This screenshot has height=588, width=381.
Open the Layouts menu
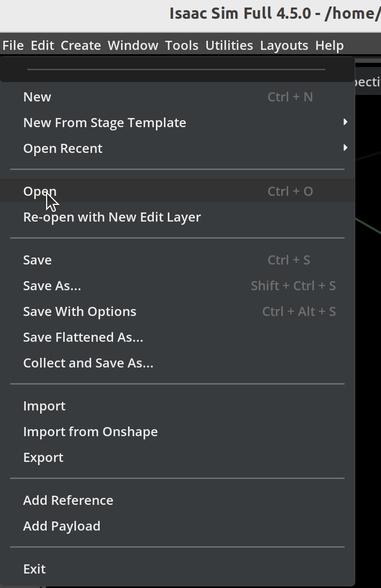284,46
